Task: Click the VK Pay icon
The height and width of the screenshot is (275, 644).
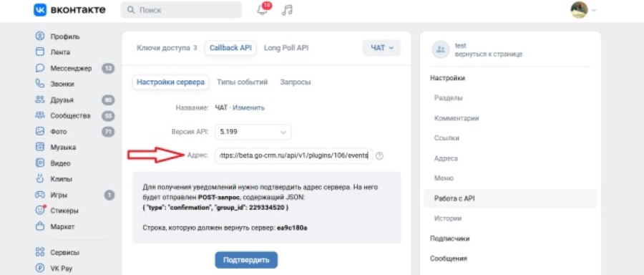Action: tap(40, 268)
